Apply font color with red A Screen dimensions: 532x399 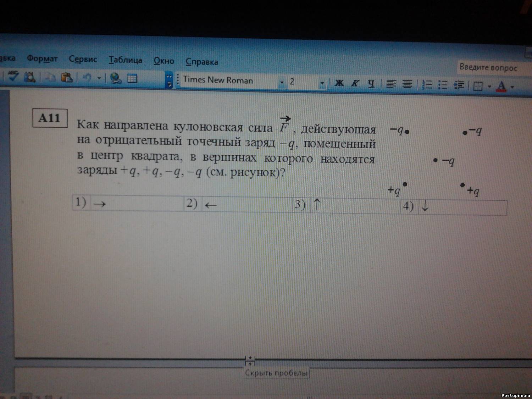(501, 86)
